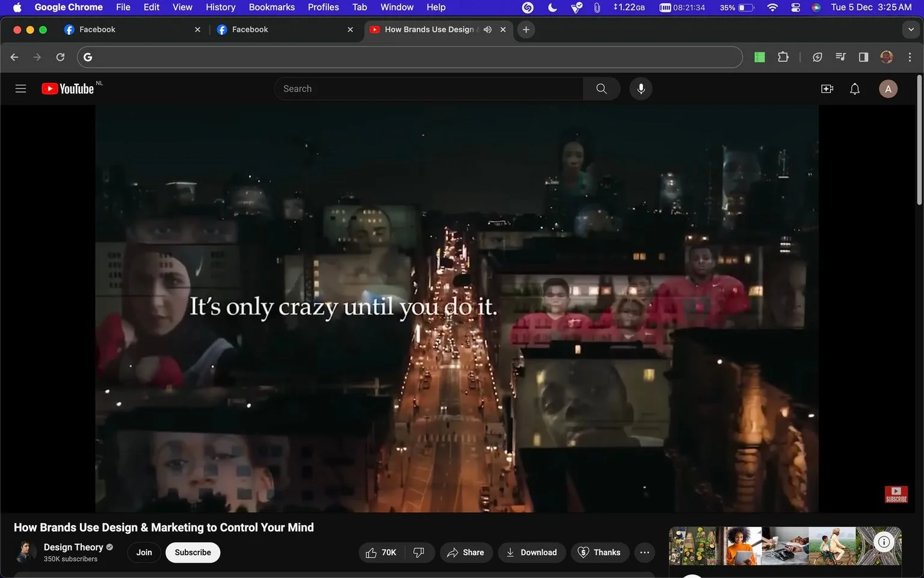This screenshot has width=924, height=578.
Task: Open Chrome's three-dot menu
Action: click(910, 57)
